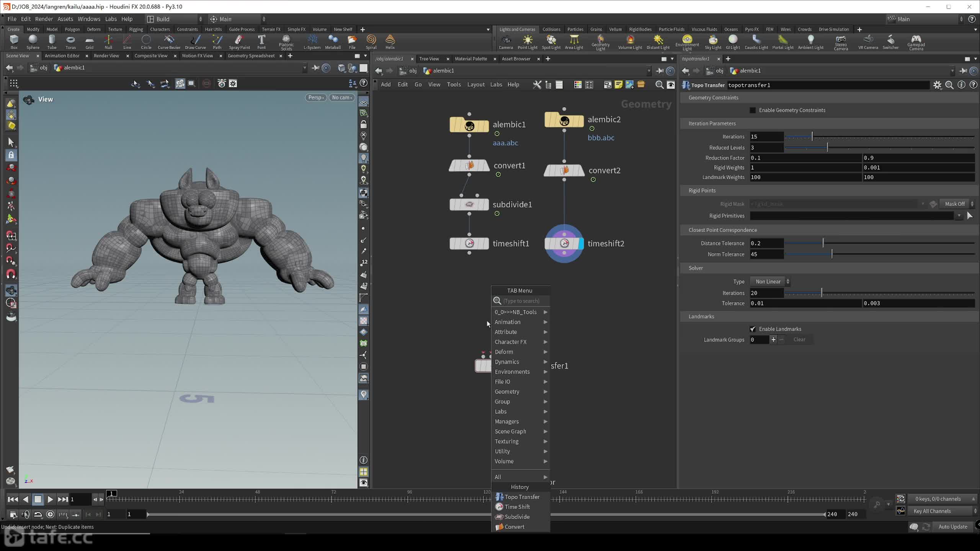Pick the Torus shelf tool

70,42
